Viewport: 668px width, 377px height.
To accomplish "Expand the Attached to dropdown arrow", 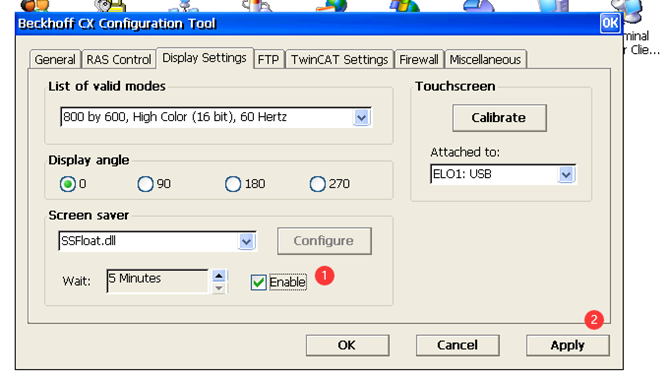I will coord(566,174).
